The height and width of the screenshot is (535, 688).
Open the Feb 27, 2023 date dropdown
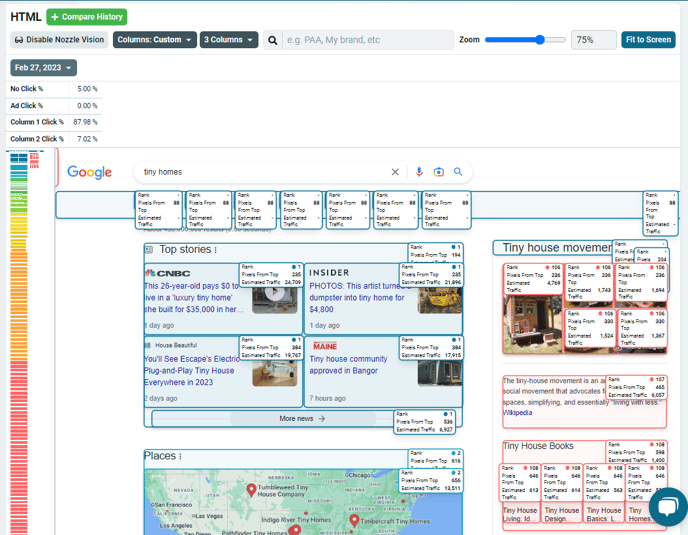click(43, 68)
